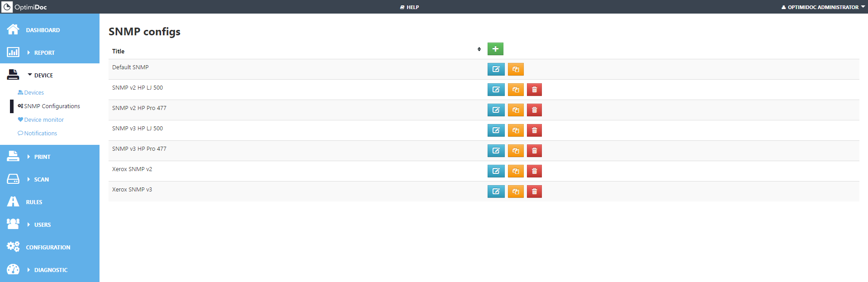Delete the Xerox SNMP v3 configuration

534,191
